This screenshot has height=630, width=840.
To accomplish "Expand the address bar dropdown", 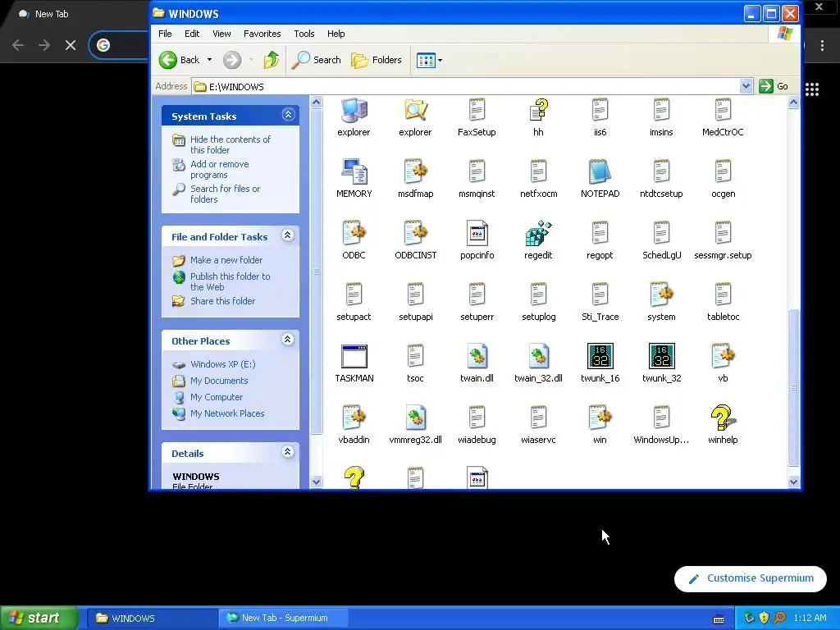I will (746, 86).
